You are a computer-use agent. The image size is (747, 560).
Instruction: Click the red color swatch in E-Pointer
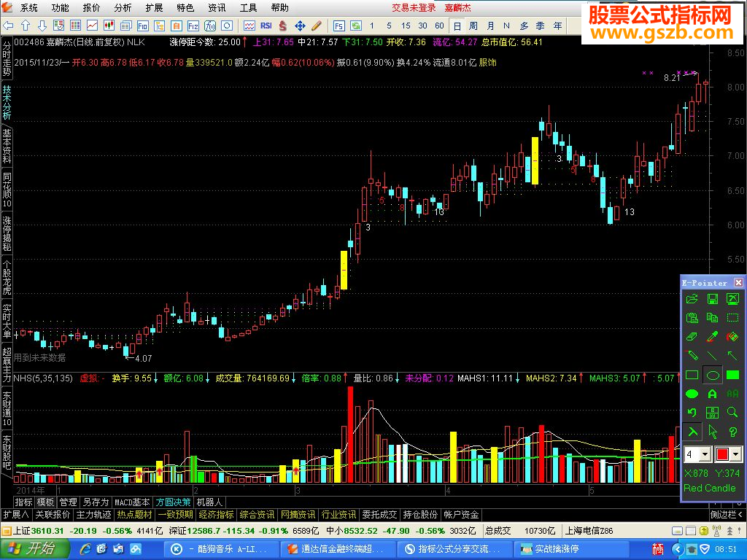(x=722, y=454)
